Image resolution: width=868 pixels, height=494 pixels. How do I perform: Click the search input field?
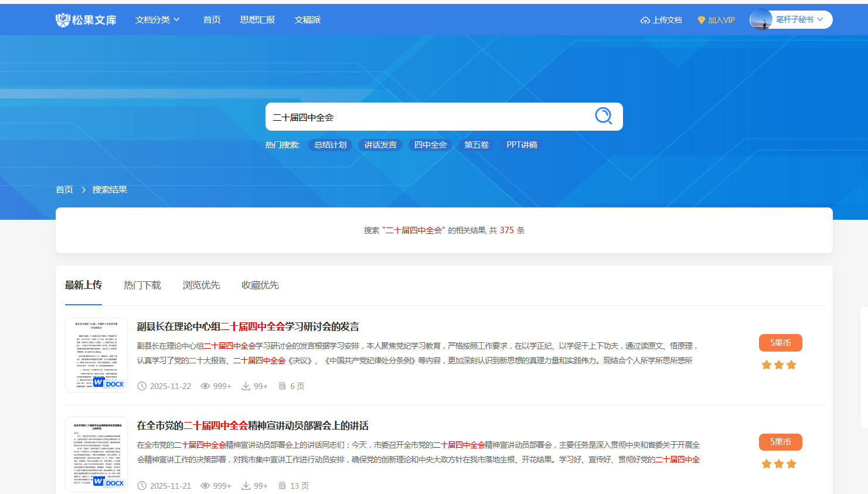428,117
